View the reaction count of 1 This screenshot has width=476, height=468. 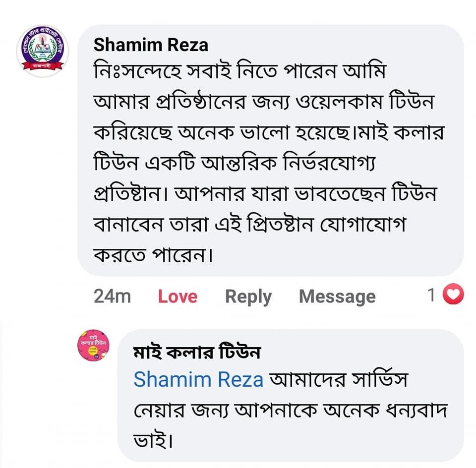pyautogui.click(x=431, y=295)
